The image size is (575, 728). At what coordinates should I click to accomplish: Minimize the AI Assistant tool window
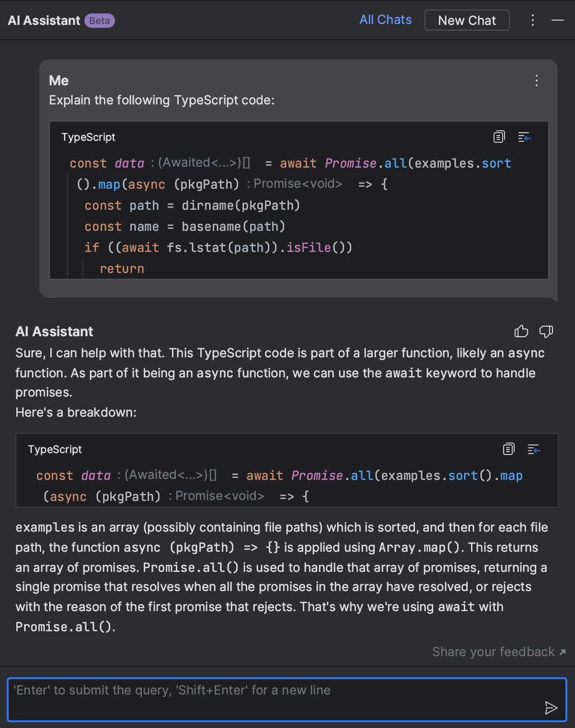point(558,20)
